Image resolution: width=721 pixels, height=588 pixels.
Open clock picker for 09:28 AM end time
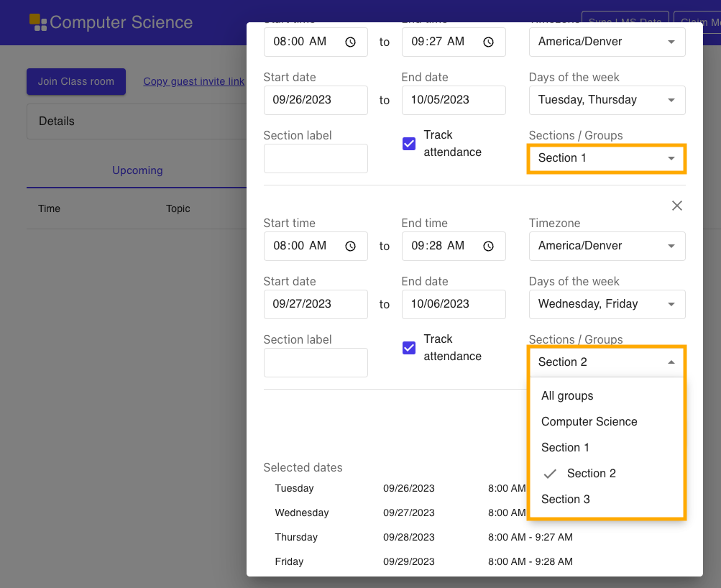click(x=488, y=247)
